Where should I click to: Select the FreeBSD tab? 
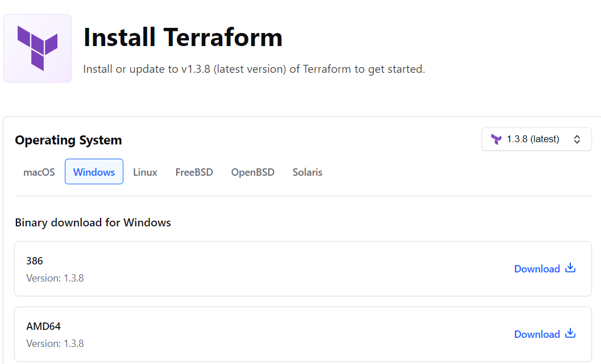coord(194,172)
